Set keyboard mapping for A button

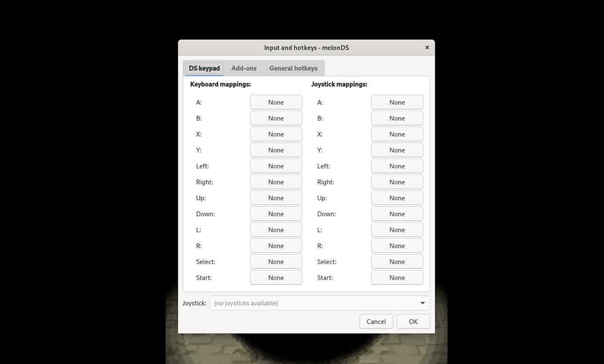[x=276, y=102]
